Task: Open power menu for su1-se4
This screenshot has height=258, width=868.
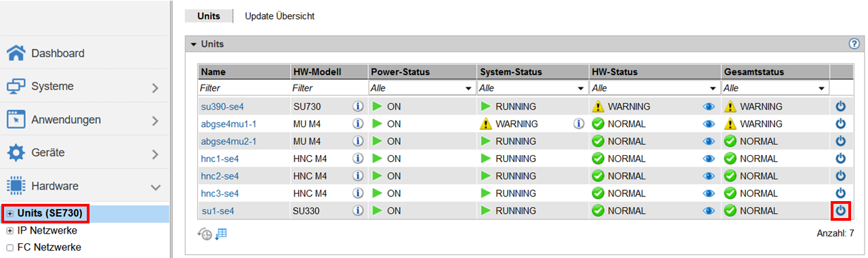Action: coord(841,211)
